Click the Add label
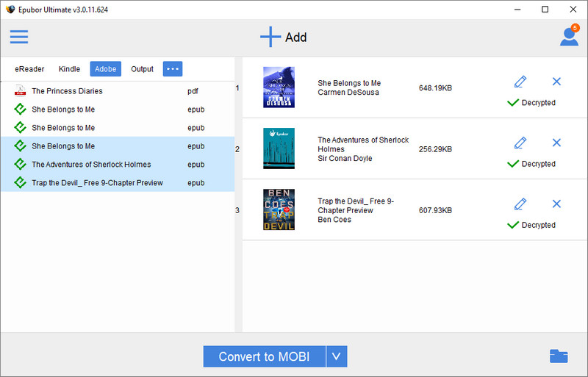Image resolution: width=588 pixels, height=377 pixels. coord(296,37)
